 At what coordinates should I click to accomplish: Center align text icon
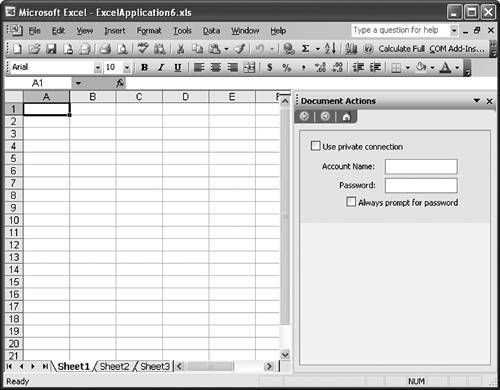(x=216, y=67)
